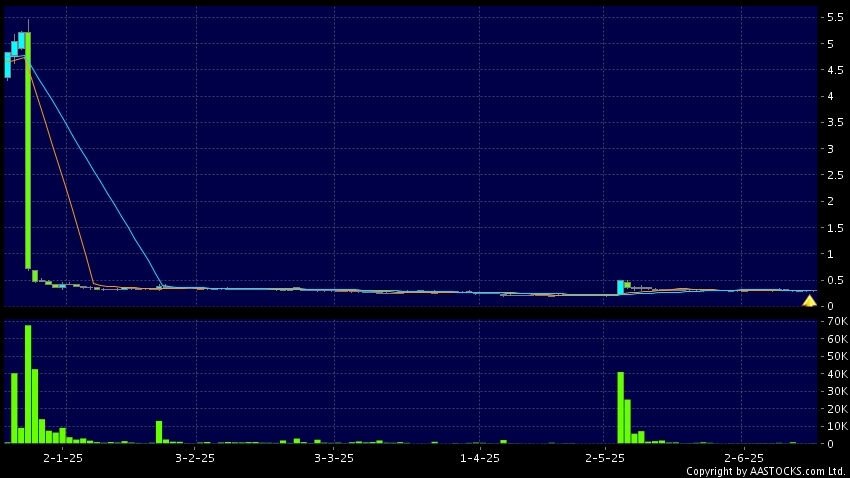
Task: Select the tallest volume bar near 70K
Action: click(x=28, y=384)
